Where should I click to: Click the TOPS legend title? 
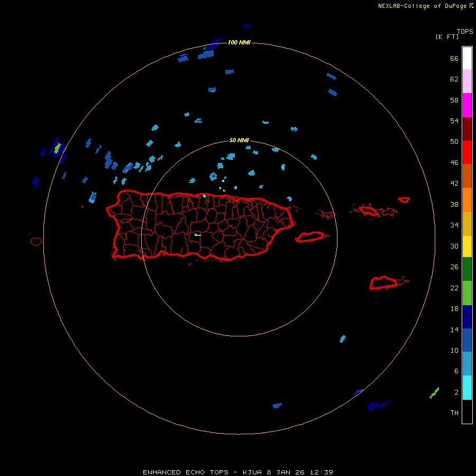pos(465,32)
